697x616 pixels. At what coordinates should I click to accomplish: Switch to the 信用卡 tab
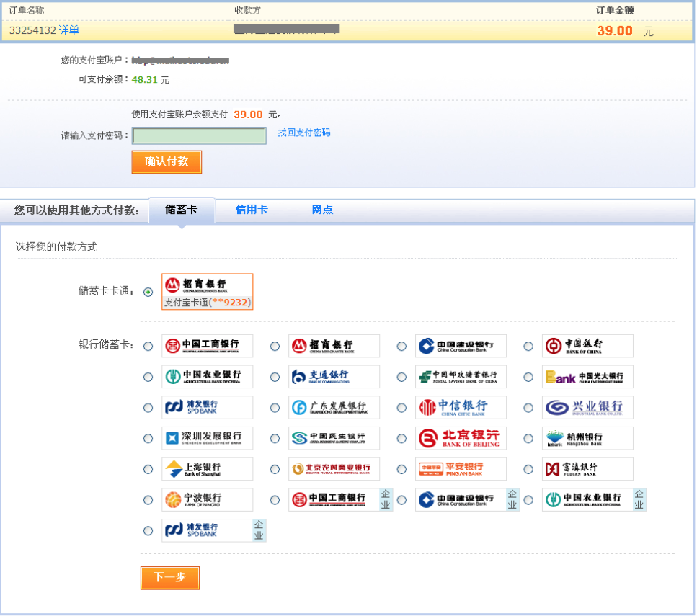pos(252,210)
